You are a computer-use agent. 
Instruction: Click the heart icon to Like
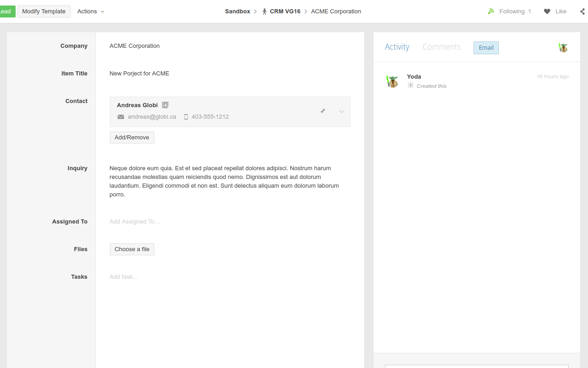tap(546, 11)
